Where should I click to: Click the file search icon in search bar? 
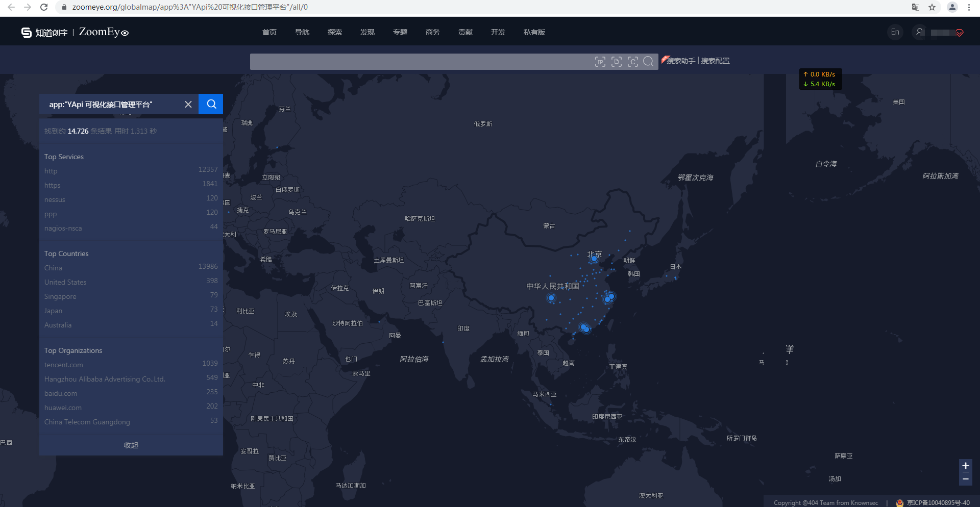pyautogui.click(x=617, y=62)
